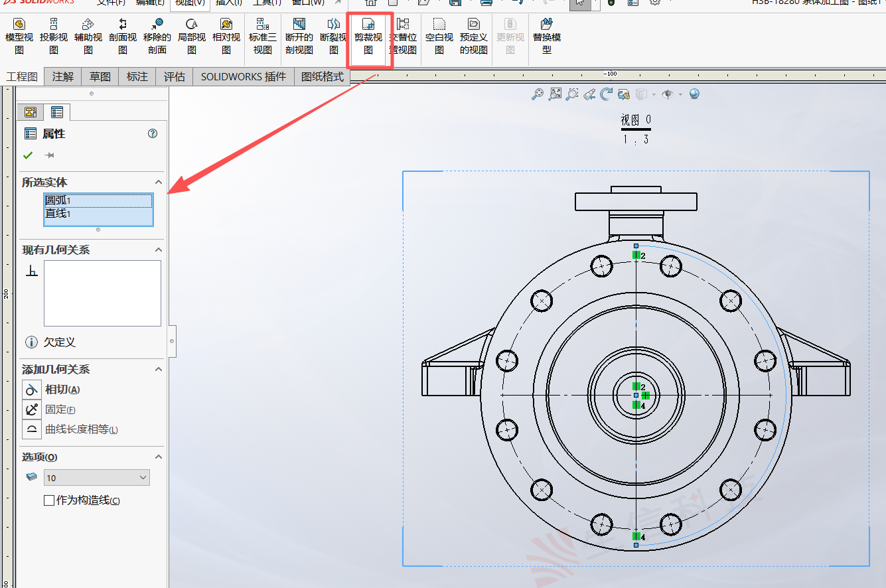Image resolution: width=886 pixels, height=588 pixels.
Task: Switch to the PropertyManager tab icon
Action: 57,112
